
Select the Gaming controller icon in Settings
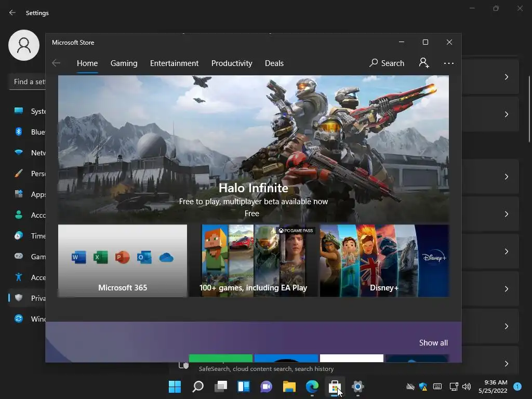pyautogui.click(x=19, y=256)
